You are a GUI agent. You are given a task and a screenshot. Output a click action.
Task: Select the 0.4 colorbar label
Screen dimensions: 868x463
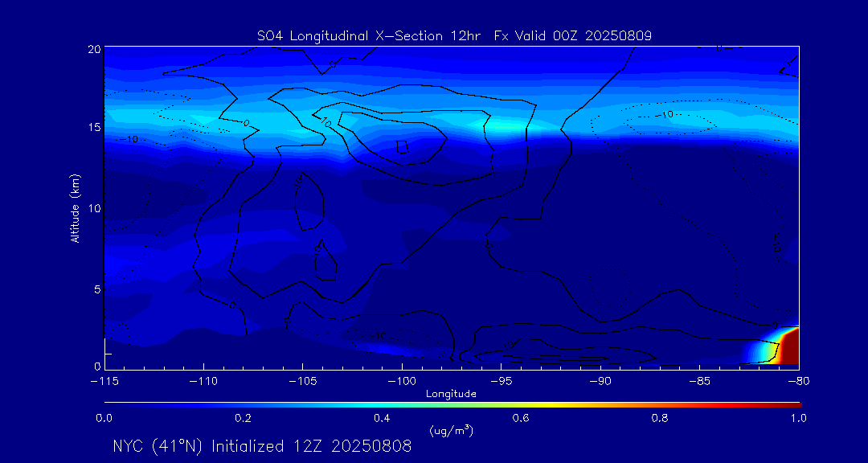pyautogui.click(x=382, y=418)
